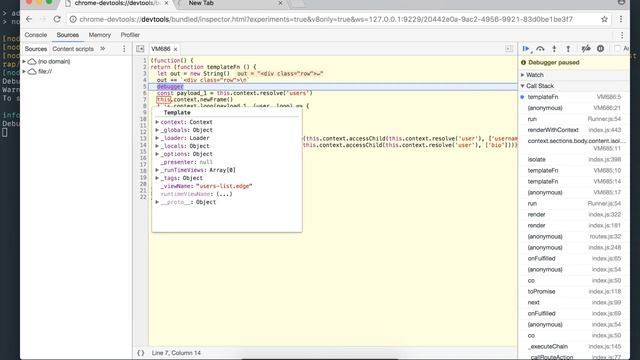Viewport: 640px width, 360px height.
Task: Select templateFn VM686:5 call stack frame
Action: pos(574,97)
